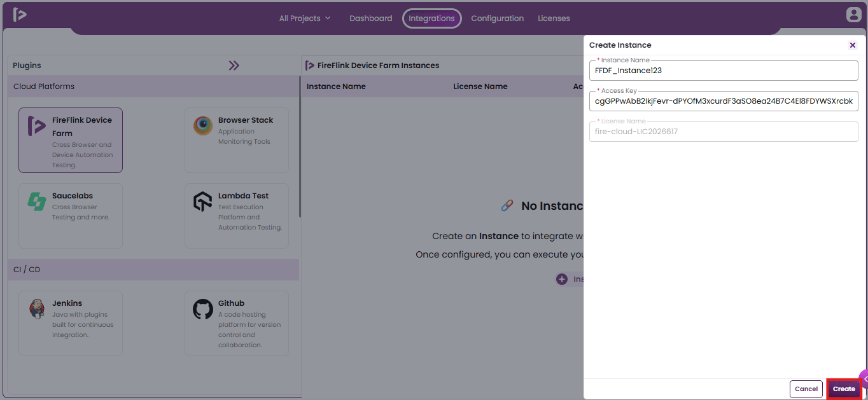The height and width of the screenshot is (400, 868).
Task: Click the Cancel button
Action: tap(806, 389)
